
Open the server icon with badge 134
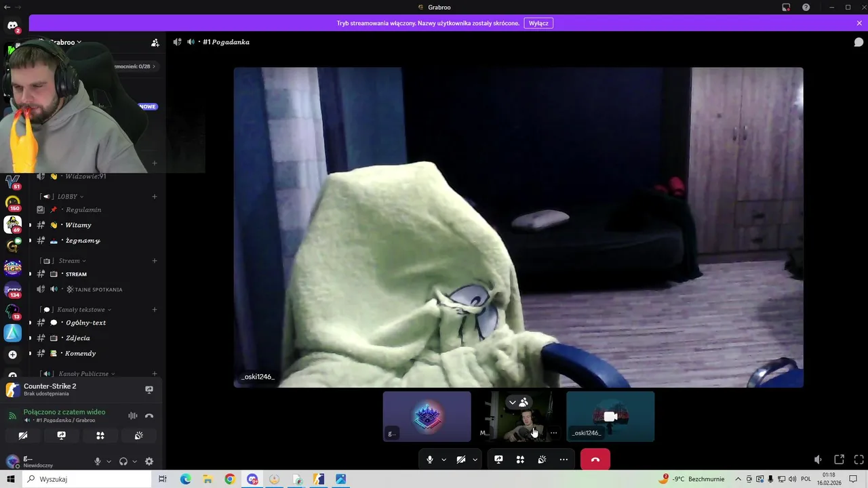(x=12, y=289)
